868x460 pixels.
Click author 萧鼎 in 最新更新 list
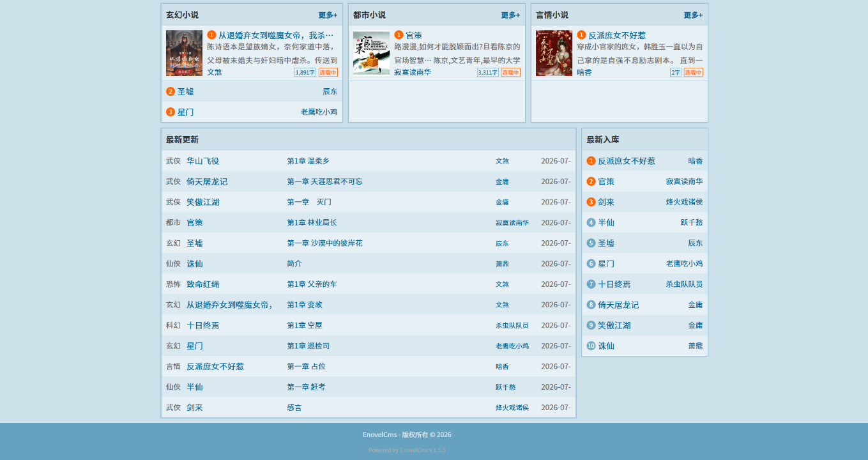502,263
